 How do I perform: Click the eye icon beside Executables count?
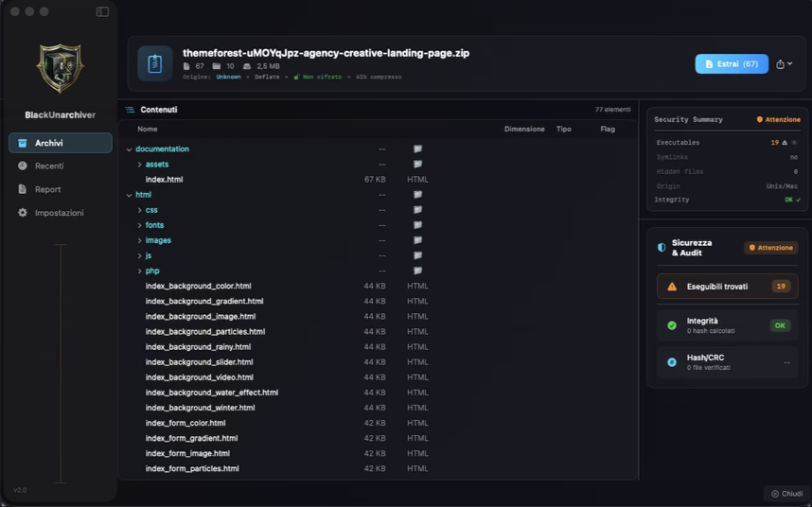click(x=794, y=142)
